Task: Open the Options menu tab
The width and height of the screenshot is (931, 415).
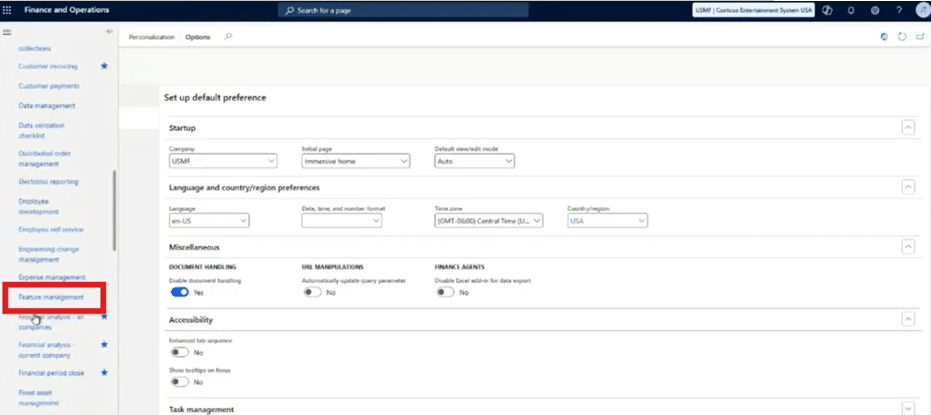Action: click(198, 37)
